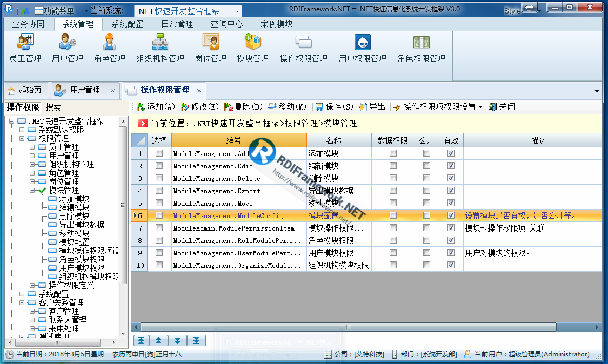The image size is (608, 364).
Task: Open 员工管理 ribbon icon
Action: click(x=25, y=48)
